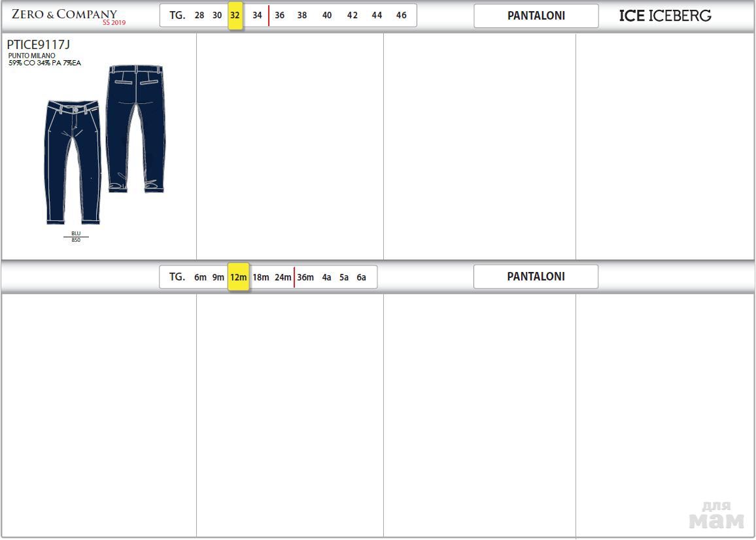The width and height of the screenshot is (756, 540).
Task: Click the PUNTO MILANO fabric description
Action: click(32, 56)
